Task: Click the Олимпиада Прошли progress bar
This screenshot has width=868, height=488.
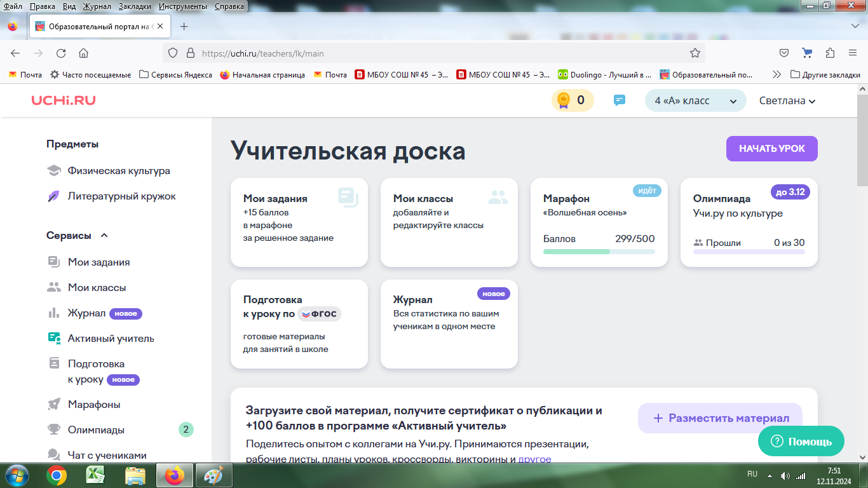Action: [x=749, y=252]
